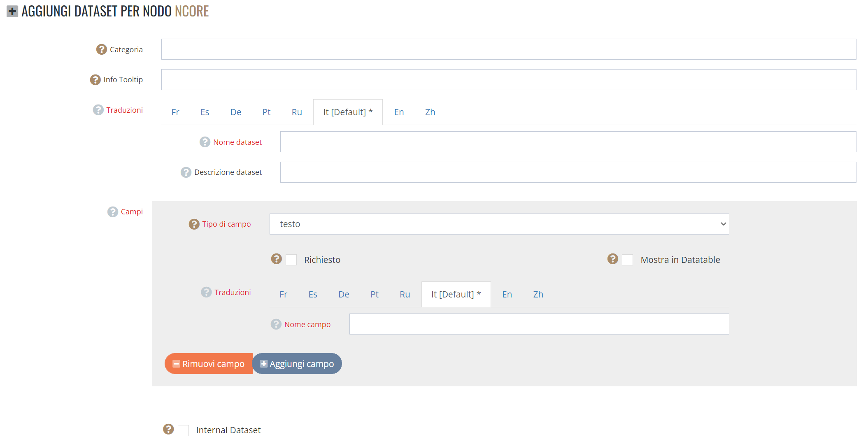
Task: Select Pt tab in the Campi translations
Action: [x=374, y=295]
